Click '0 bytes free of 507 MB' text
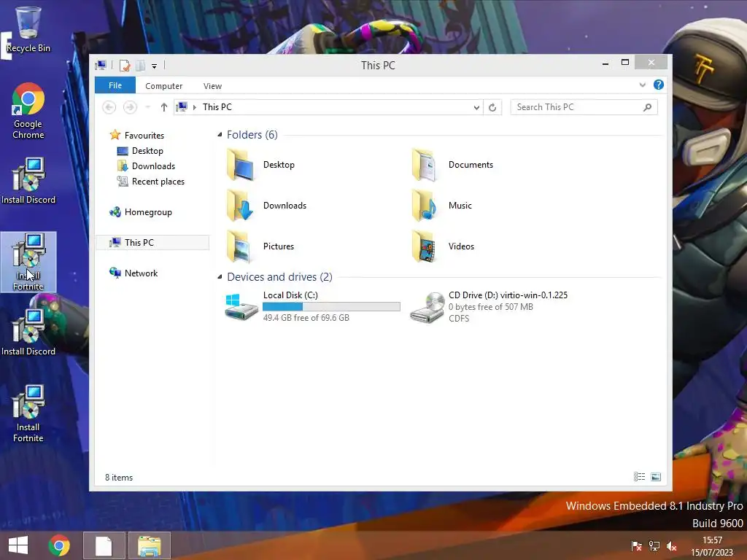The width and height of the screenshot is (747, 560). (x=491, y=307)
